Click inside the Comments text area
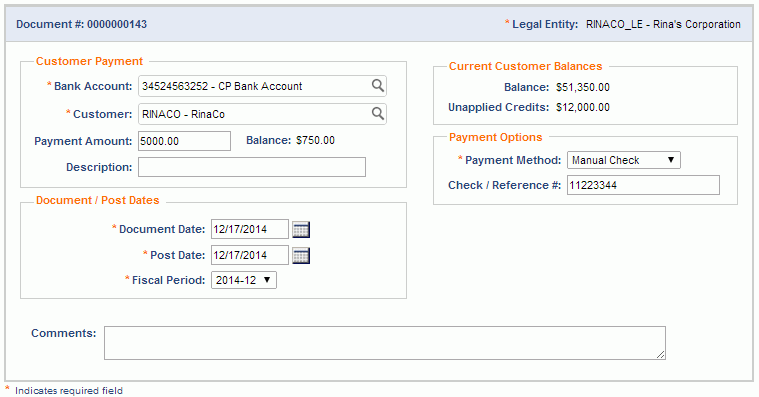Screen dimensions: 759x397 385,343
